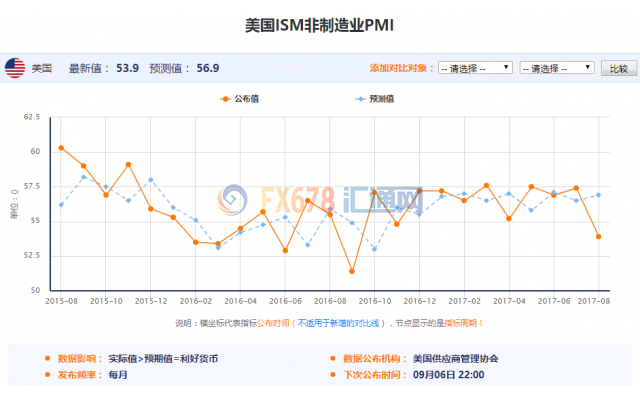Click the final orange data point at 2017-08

click(599, 237)
